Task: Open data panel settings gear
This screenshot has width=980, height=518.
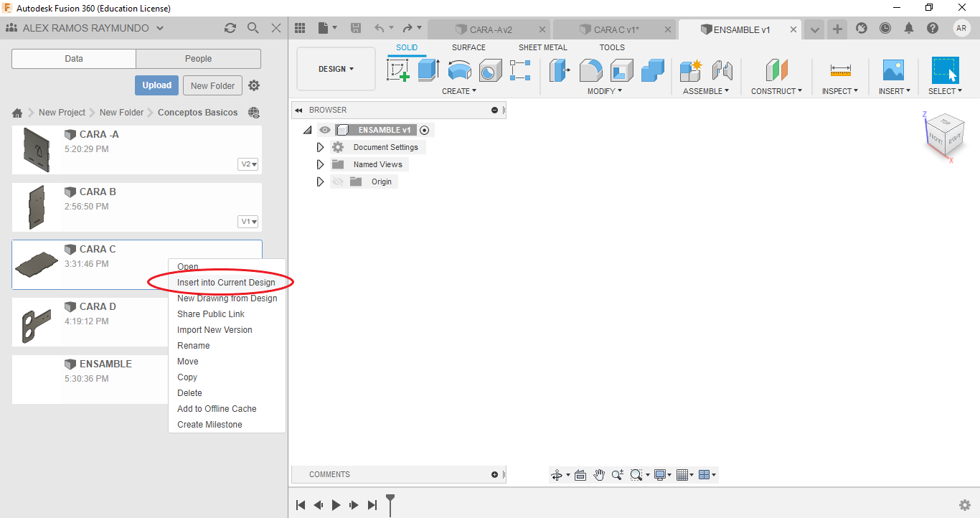Action: click(254, 85)
